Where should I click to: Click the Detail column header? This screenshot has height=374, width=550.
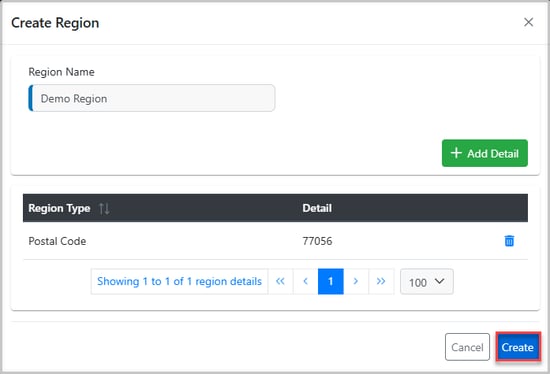pyautogui.click(x=317, y=208)
